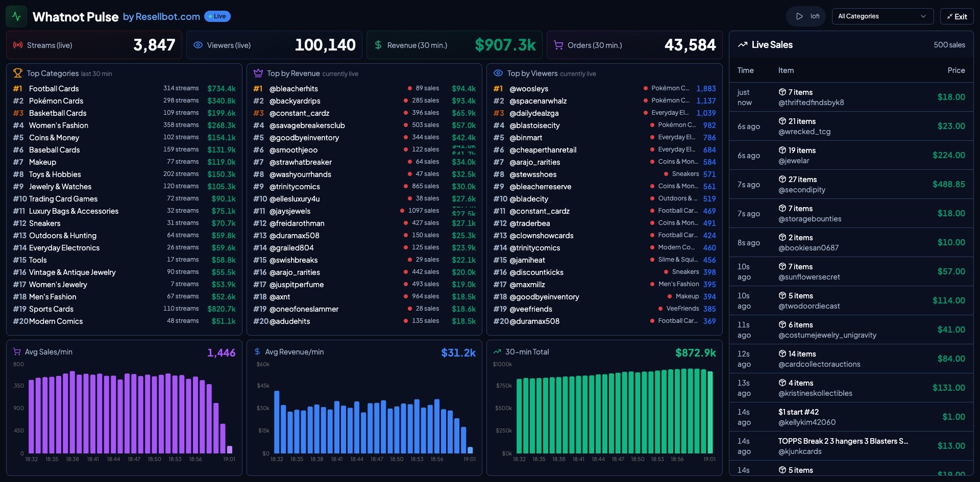The width and height of the screenshot is (980, 482).
Task: Click last purple bar in Sales chart
Action: tap(229, 449)
